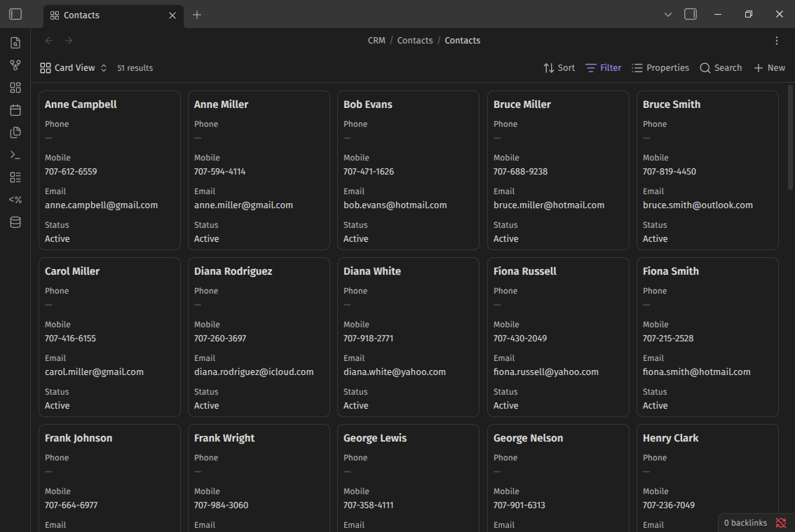Open the more options vertical dots menu

click(x=776, y=41)
